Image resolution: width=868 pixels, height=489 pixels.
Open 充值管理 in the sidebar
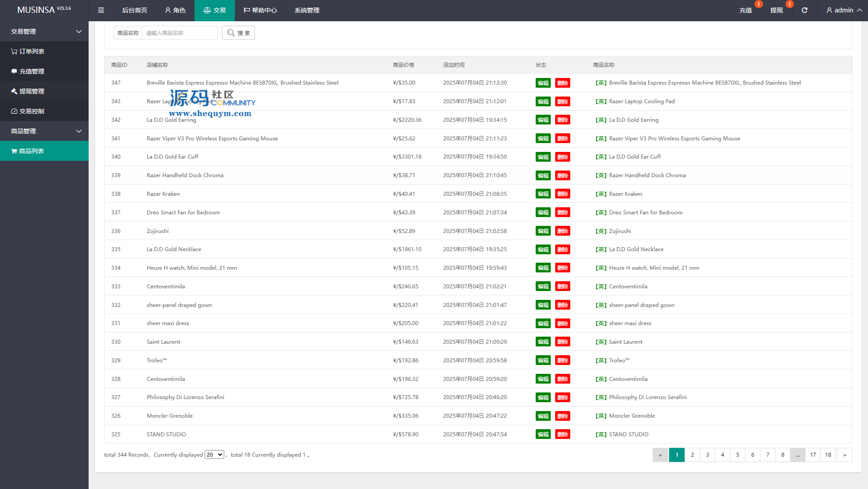click(x=31, y=71)
